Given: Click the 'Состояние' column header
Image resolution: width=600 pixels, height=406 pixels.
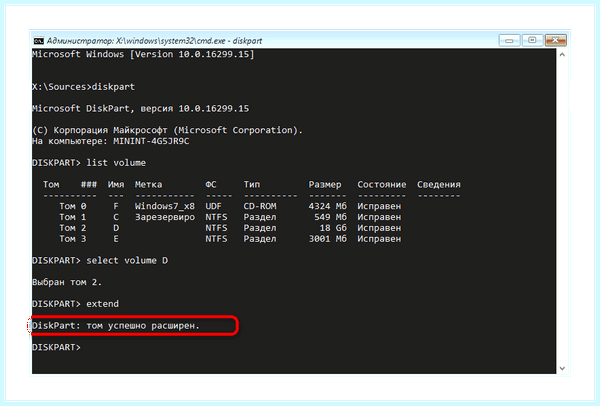Looking at the screenshot, I should tap(382, 184).
